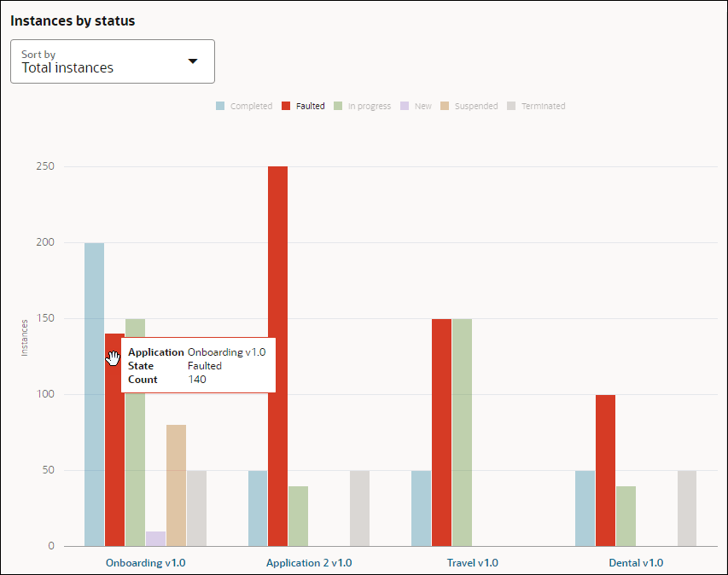Click the Onboarding v1.0 axis label
The image size is (728, 575).
(x=145, y=563)
